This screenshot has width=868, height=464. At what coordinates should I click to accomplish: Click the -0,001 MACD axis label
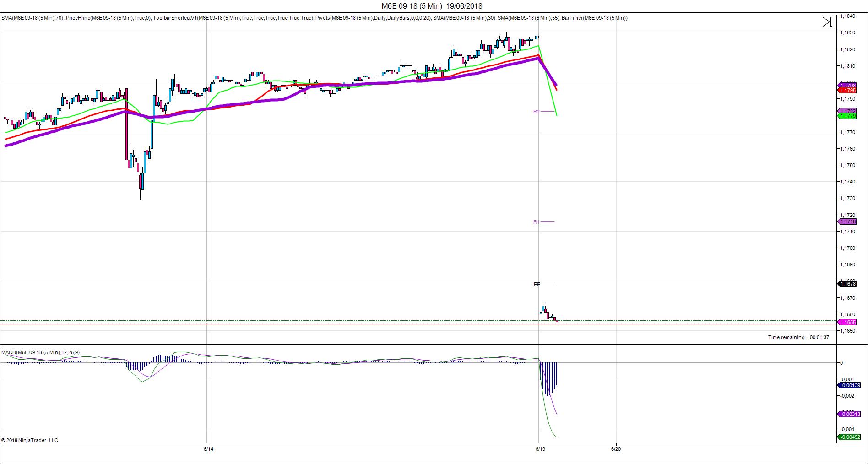coord(847,379)
